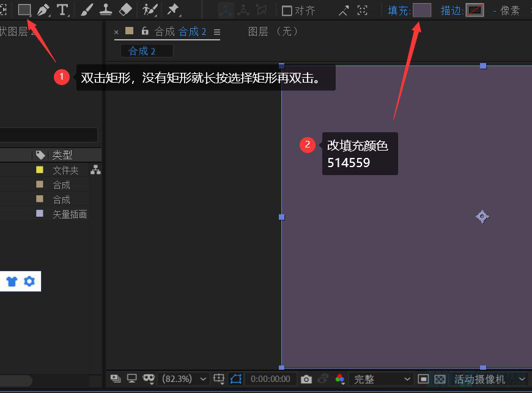Screen dimensions: 532x393
Task: Pick the Clone Stamp tool
Action: (x=105, y=9)
